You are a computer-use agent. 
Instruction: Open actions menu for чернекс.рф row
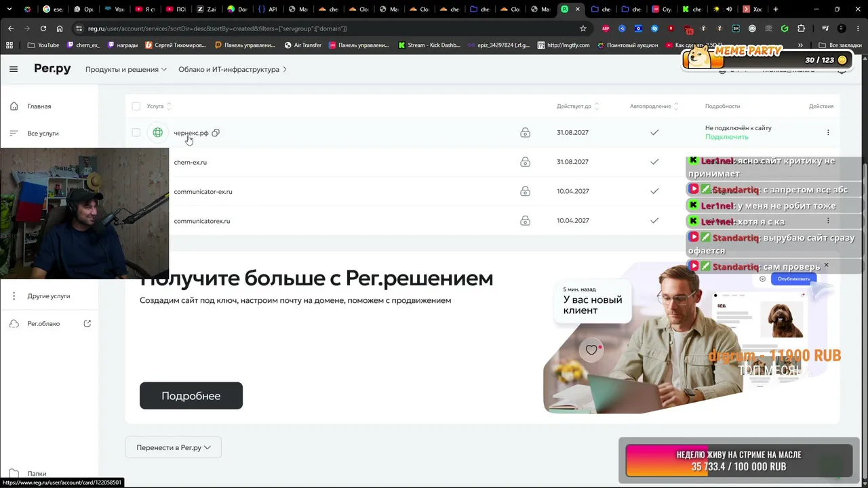coord(828,133)
